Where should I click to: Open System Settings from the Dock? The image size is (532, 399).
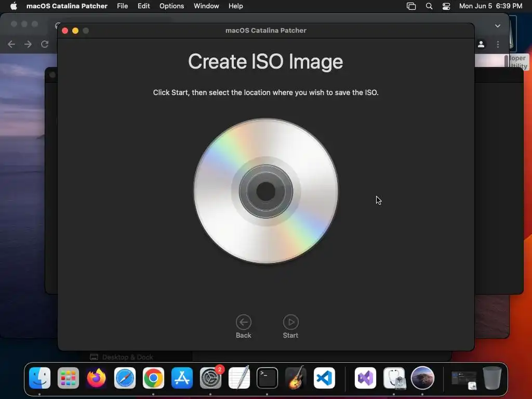coord(210,378)
